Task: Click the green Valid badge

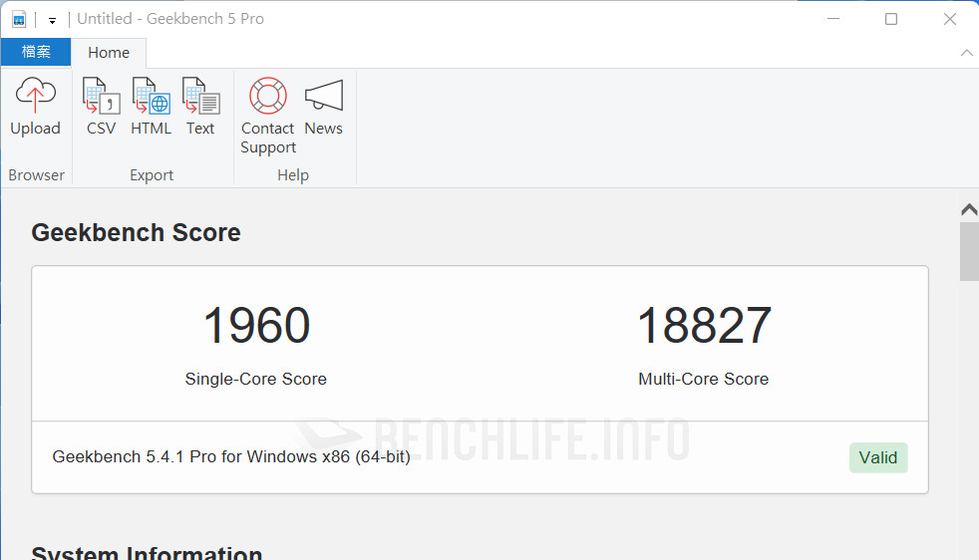Action: [878, 457]
